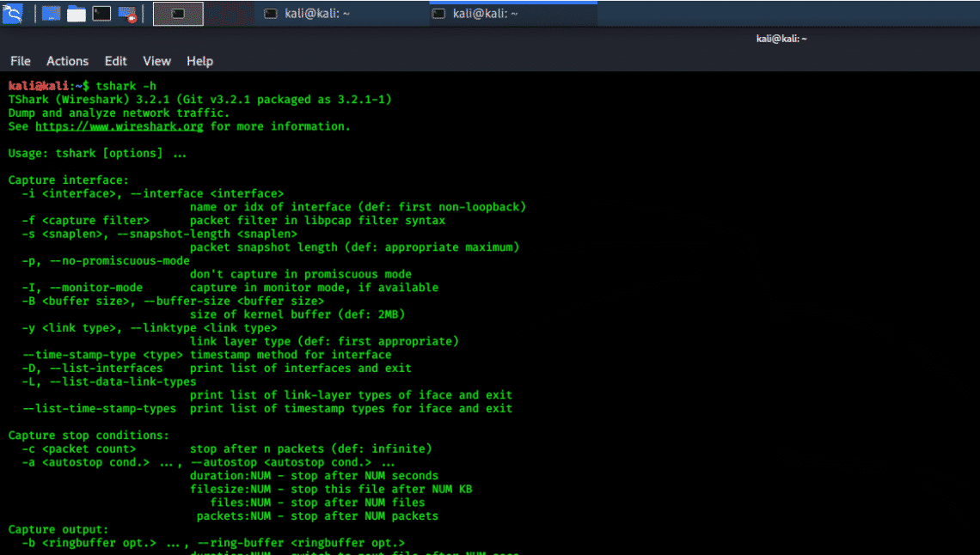
Task: Click the panel app icon with red badge
Action: [126, 13]
